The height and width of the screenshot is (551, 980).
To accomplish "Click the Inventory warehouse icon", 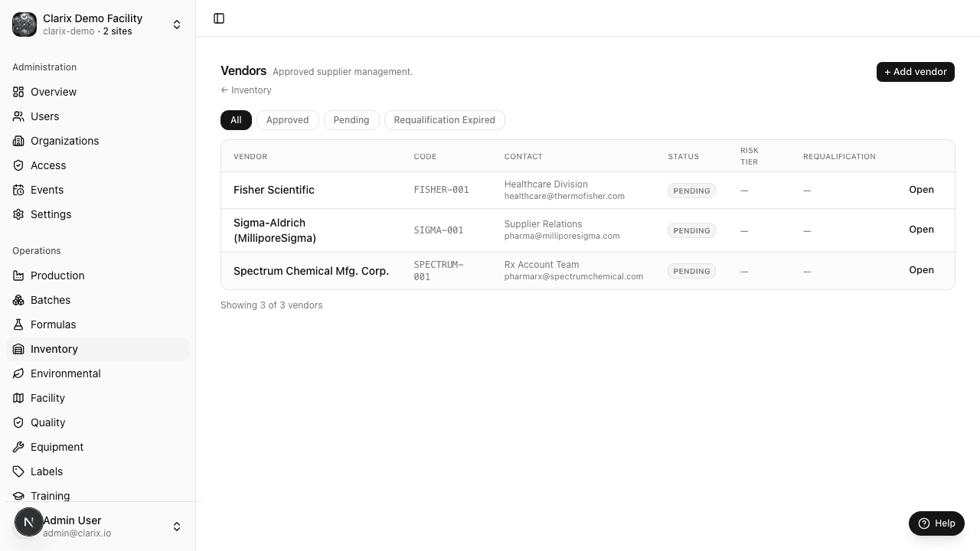I will tap(18, 349).
